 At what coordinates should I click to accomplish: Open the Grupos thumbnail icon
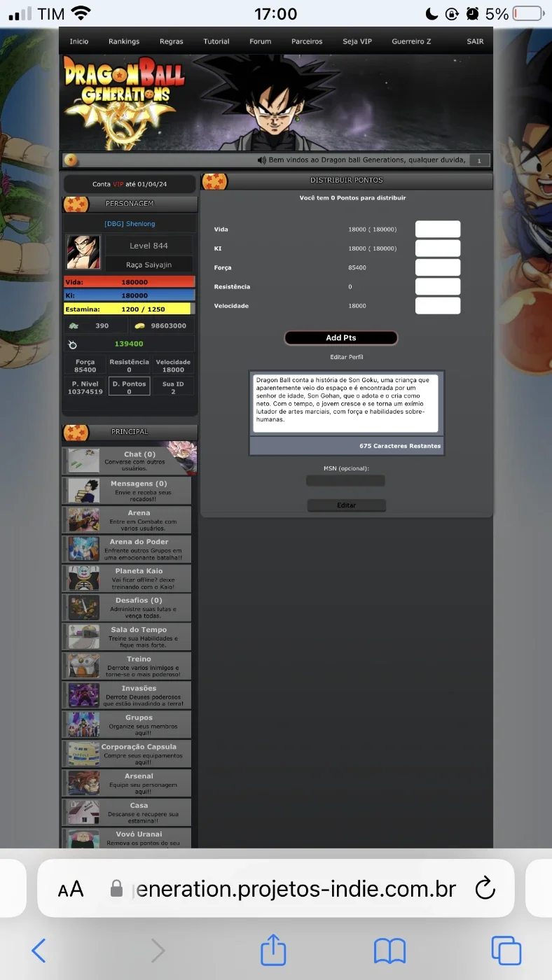click(x=83, y=724)
